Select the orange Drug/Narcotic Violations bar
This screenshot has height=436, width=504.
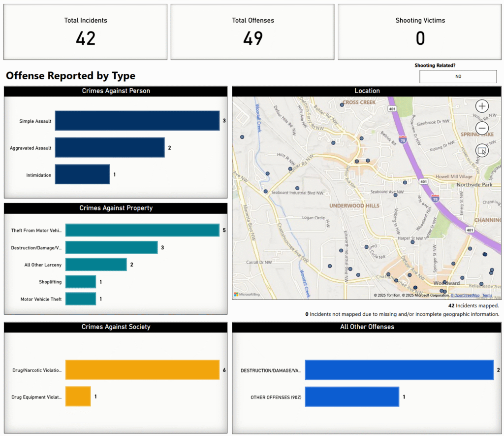[142, 369]
